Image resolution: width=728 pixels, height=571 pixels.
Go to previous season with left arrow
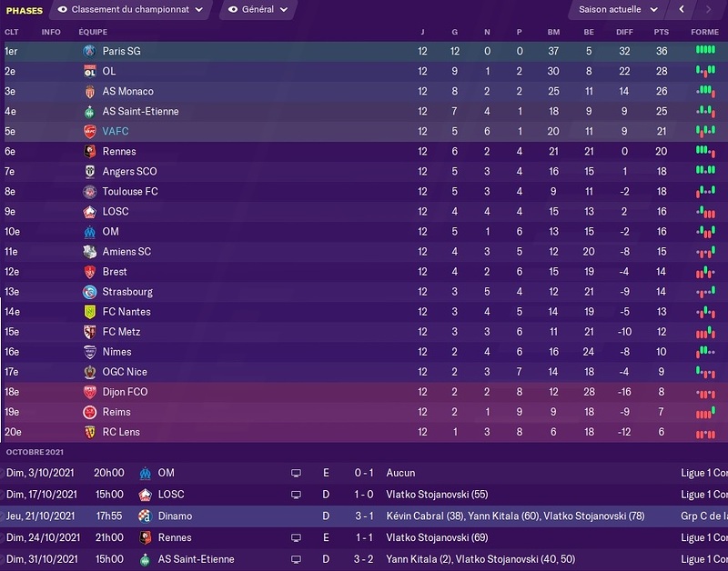[682, 10]
